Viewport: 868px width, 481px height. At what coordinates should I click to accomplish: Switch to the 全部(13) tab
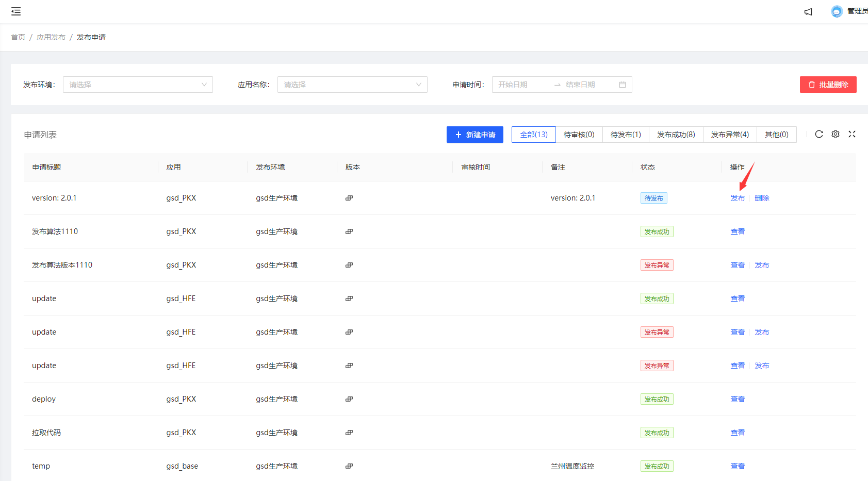(534, 135)
